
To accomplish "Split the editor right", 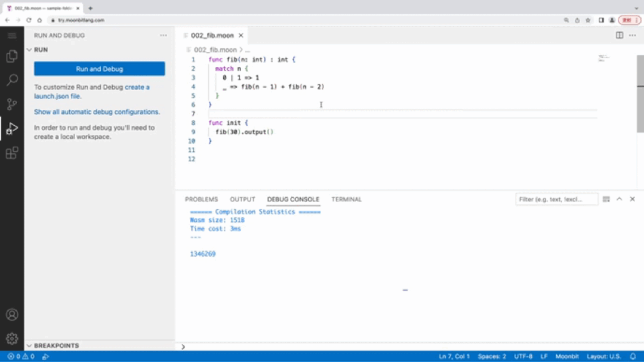I will [x=620, y=35].
